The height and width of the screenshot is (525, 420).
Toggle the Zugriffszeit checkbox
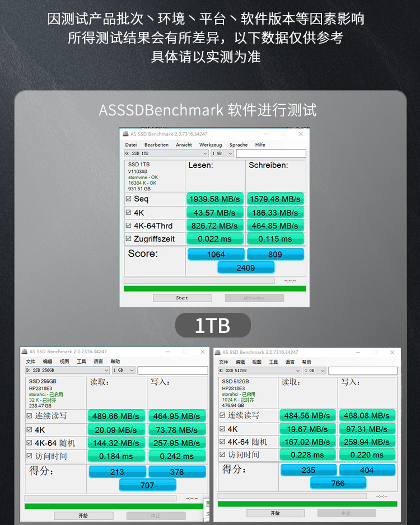[x=128, y=239]
